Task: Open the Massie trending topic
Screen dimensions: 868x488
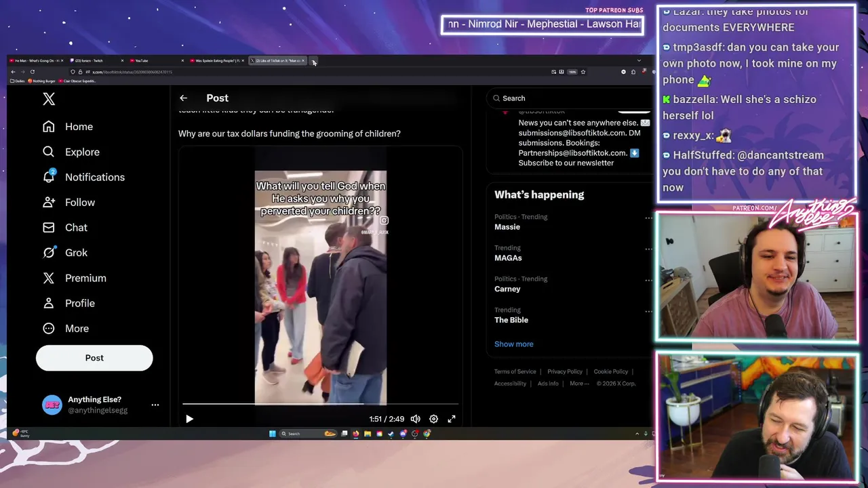Action: 507,227
